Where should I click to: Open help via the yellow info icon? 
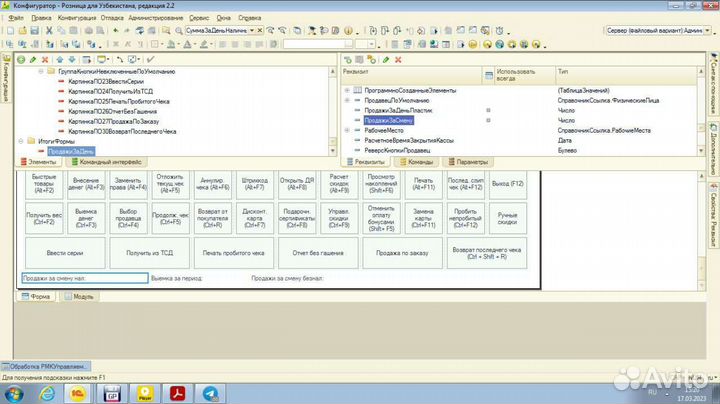click(348, 31)
